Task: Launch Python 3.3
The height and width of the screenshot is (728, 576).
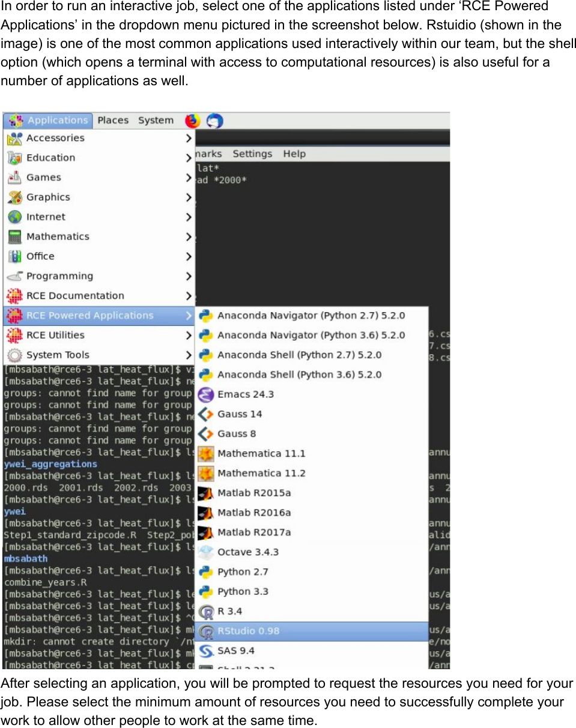Action: [311, 592]
